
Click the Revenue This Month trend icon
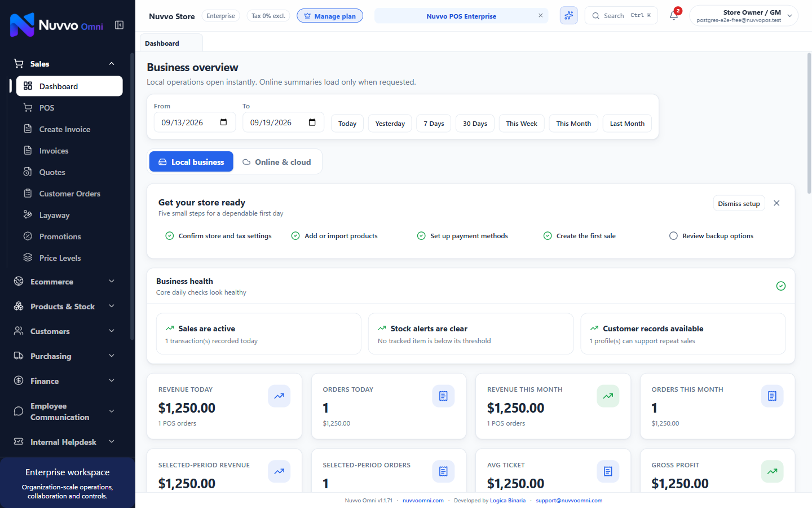(608, 396)
